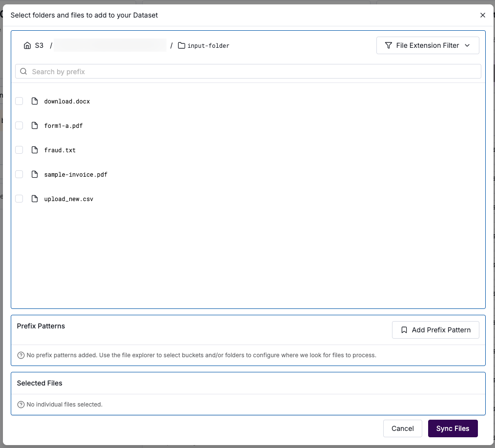495x448 pixels.
Task: Select the form1-a.pdf checkbox
Action: 19,125
